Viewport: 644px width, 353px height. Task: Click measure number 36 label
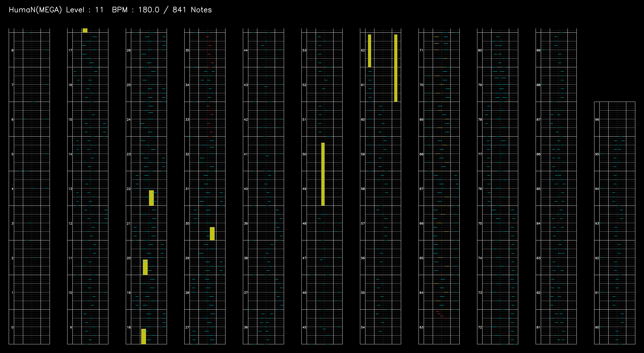point(246,327)
